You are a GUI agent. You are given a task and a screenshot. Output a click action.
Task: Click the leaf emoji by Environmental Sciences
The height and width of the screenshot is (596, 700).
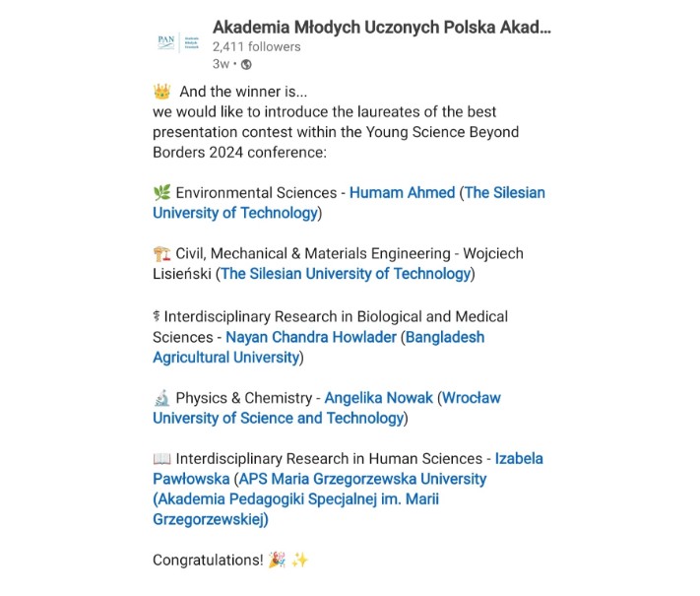[161, 192]
